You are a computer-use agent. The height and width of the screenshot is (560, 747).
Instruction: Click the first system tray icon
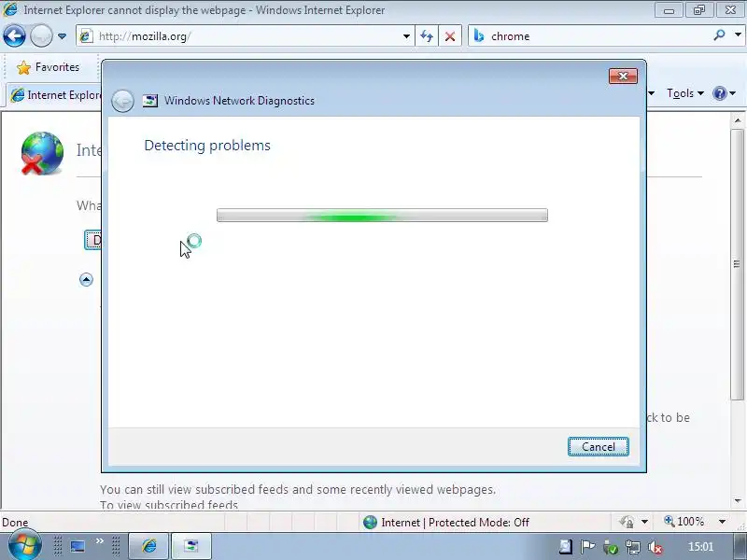pos(565,547)
